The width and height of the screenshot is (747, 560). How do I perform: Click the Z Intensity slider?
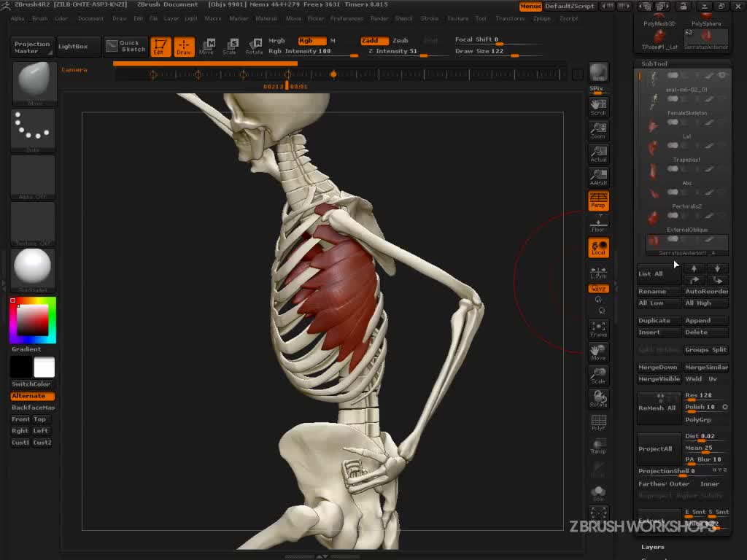click(408, 52)
